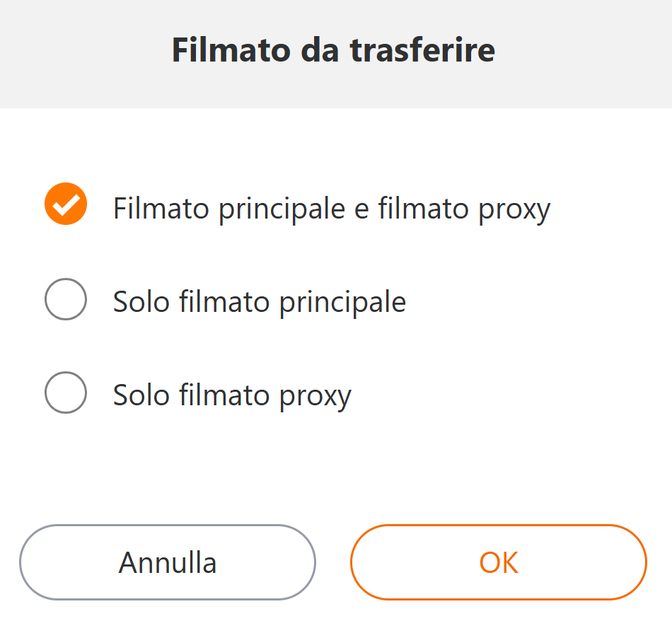Image resolution: width=672 pixels, height=621 pixels.
Task: Click the gray-outlined Annulla button
Action: point(168,562)
